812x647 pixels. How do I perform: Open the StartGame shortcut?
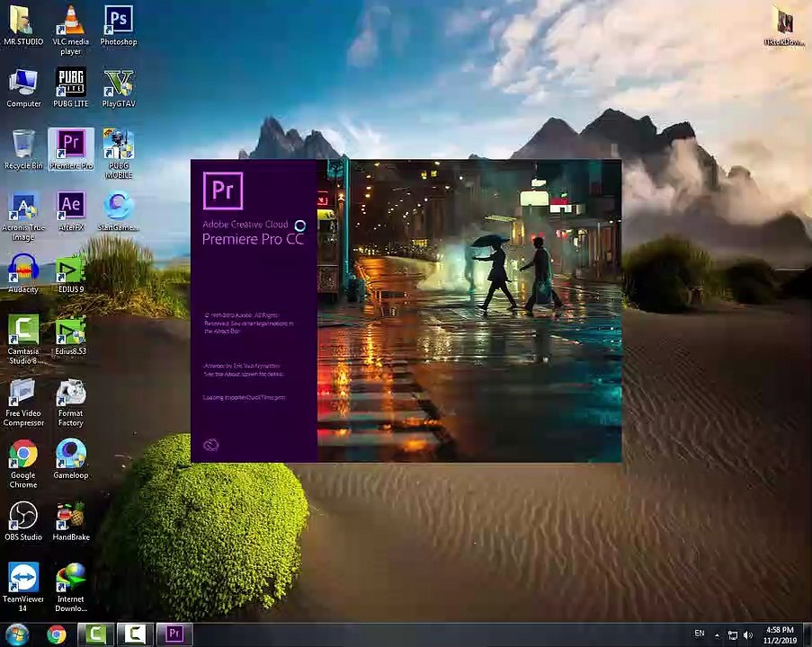click(x=119, y=212)
